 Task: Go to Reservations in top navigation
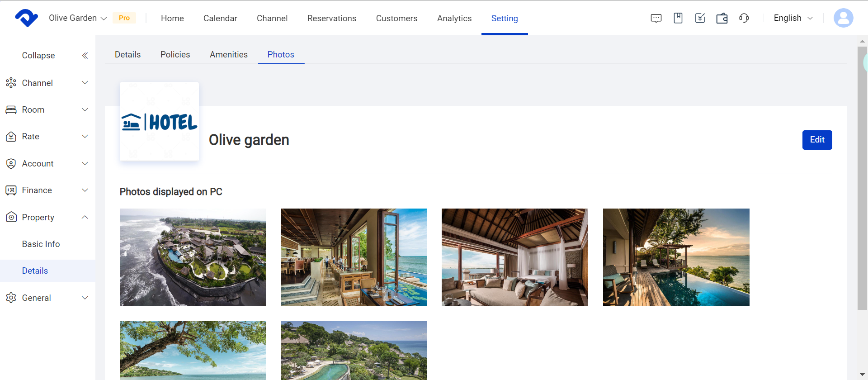tap(331, 19)
